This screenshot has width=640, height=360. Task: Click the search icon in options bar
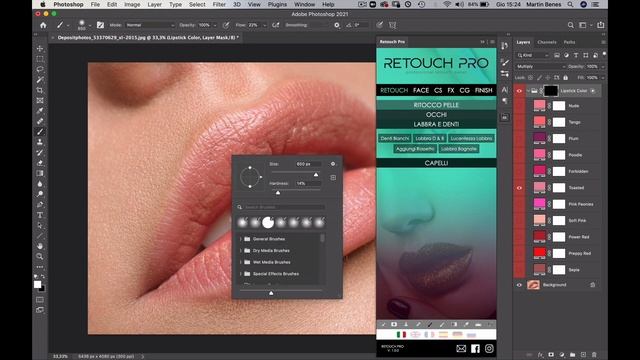point(570,25)
